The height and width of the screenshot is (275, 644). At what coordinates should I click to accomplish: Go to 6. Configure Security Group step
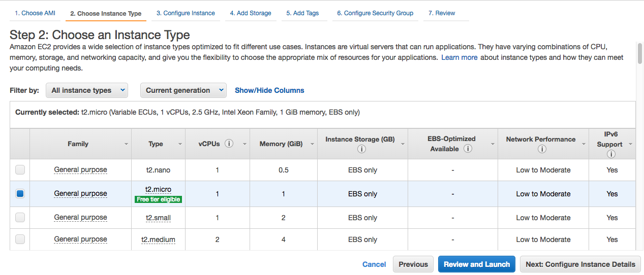[375, 13]
